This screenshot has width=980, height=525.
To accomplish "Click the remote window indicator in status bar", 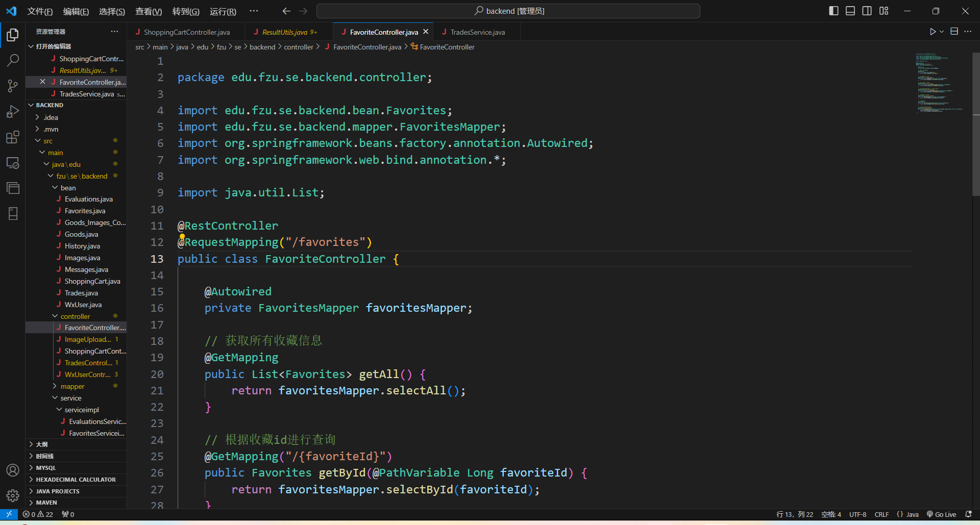I will tap(9, 514).
